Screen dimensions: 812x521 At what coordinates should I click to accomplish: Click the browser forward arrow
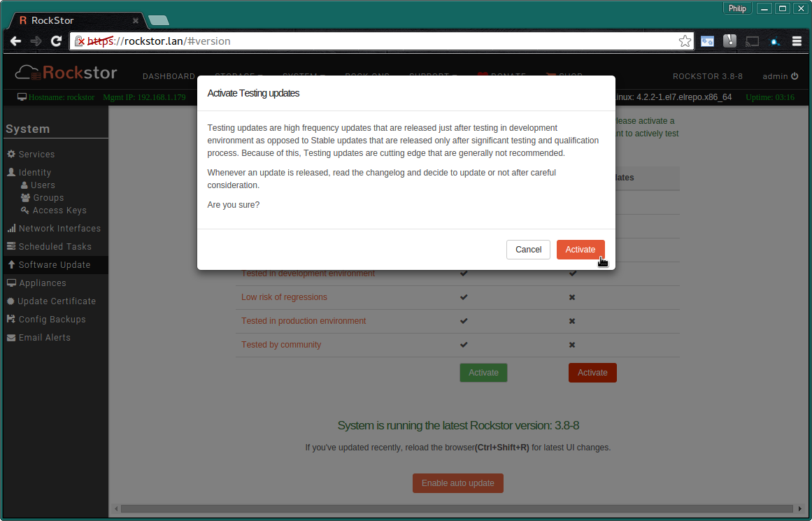(36, 41)
